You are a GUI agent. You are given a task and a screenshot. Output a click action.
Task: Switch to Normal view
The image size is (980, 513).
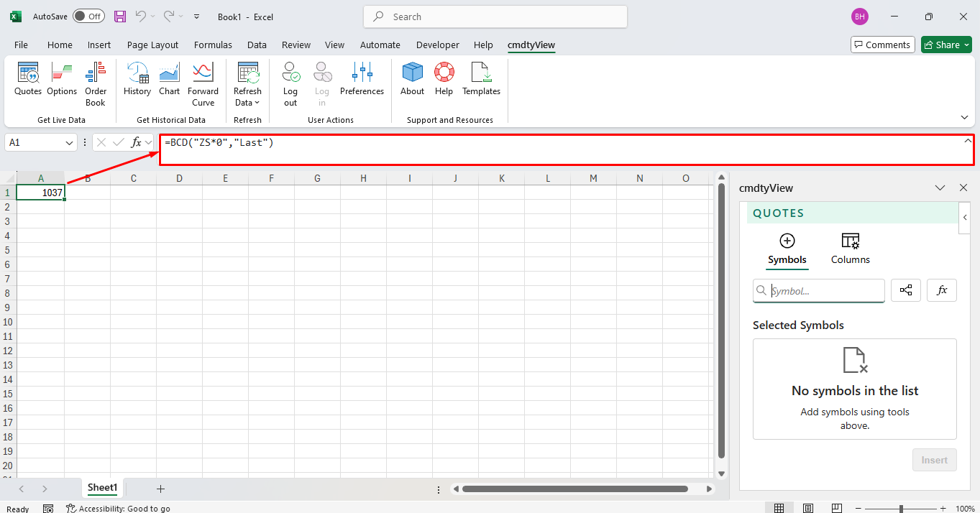[779, 508]
